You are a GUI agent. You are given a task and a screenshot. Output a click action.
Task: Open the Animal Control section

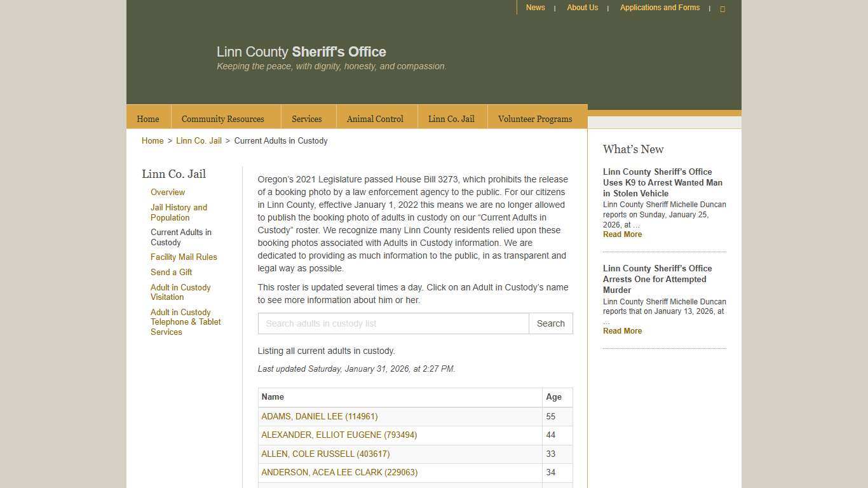(x=375, y=119)
